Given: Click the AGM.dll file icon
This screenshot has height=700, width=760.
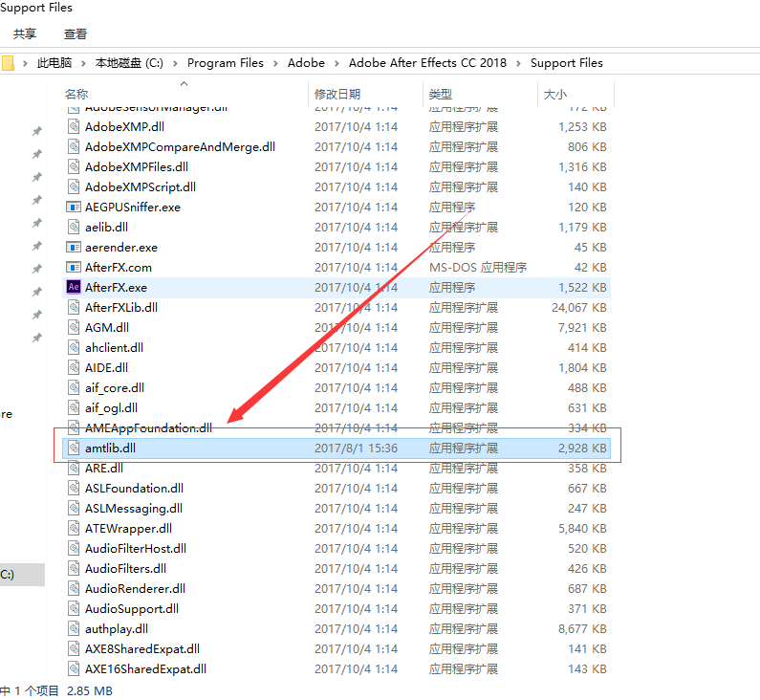Looking at the screenshot, I should [x=74, y=327].
